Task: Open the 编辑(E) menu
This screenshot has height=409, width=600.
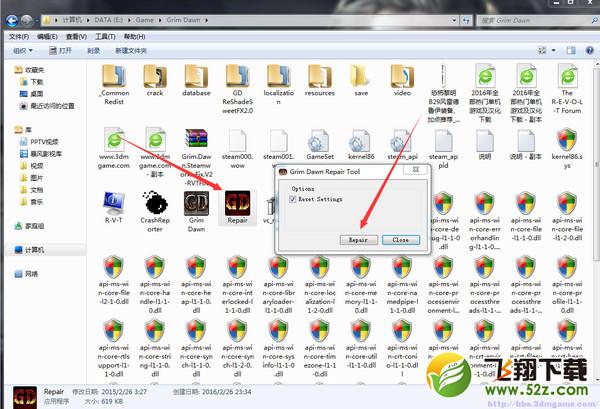Action: click(x=47, y=37)
